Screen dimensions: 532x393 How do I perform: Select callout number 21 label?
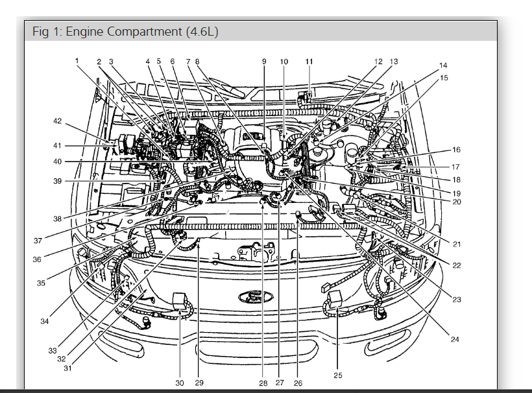[457, 244]
